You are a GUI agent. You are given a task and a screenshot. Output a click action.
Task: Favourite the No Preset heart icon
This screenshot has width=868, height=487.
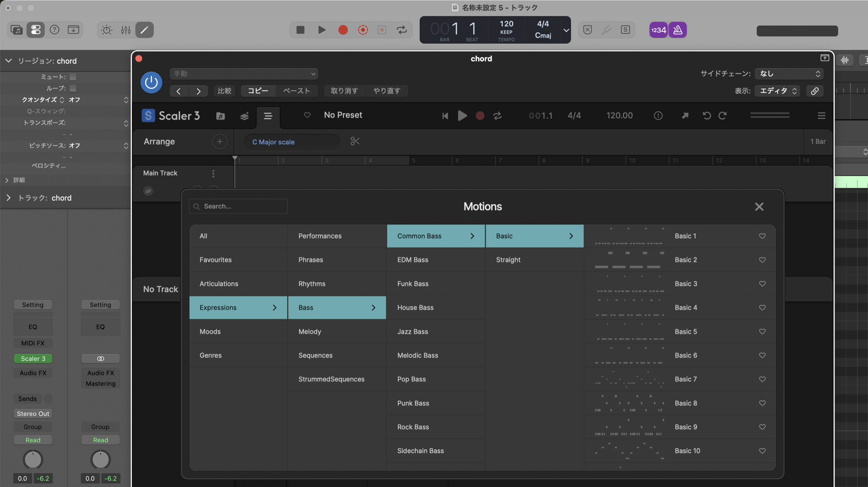[307, 115]
